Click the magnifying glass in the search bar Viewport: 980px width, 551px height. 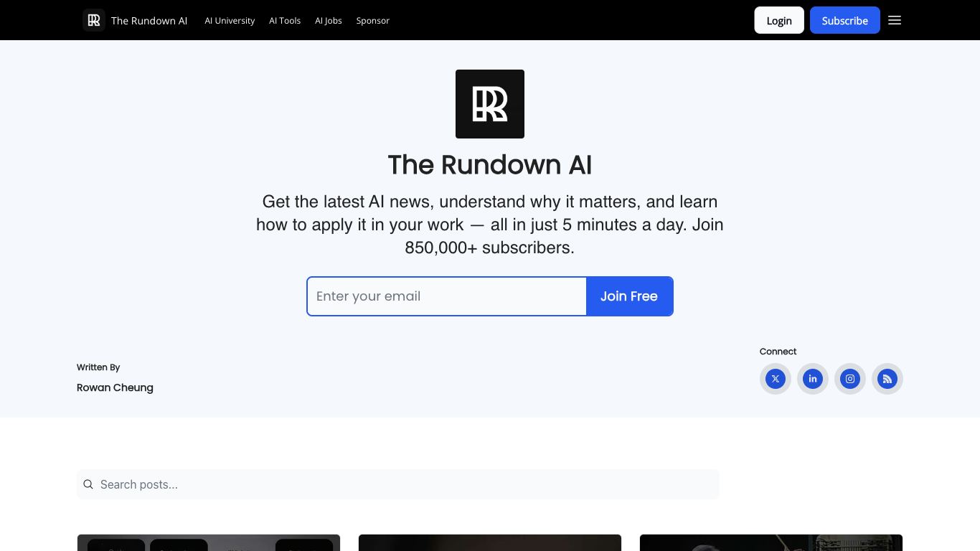[x=88, y=484]
